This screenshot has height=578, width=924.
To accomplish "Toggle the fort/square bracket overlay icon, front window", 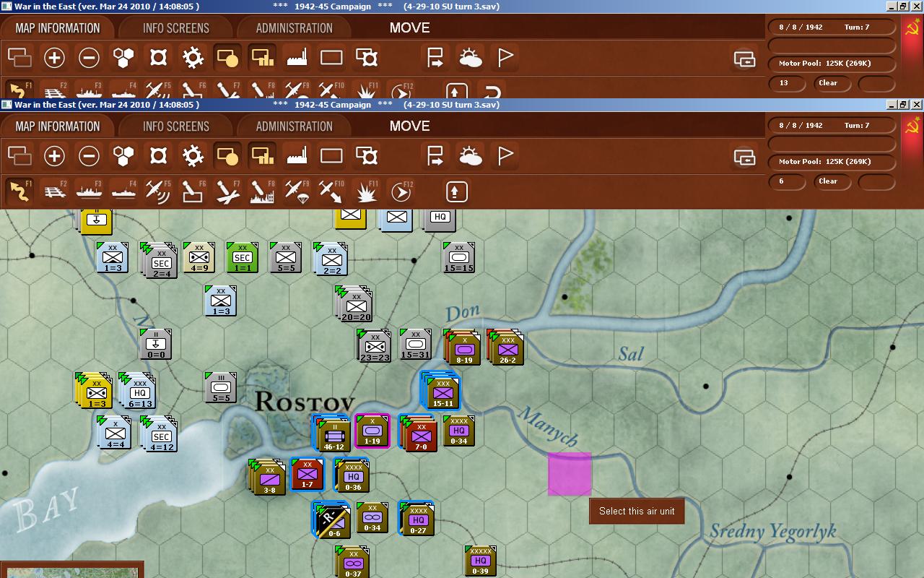I will (159, 156).
